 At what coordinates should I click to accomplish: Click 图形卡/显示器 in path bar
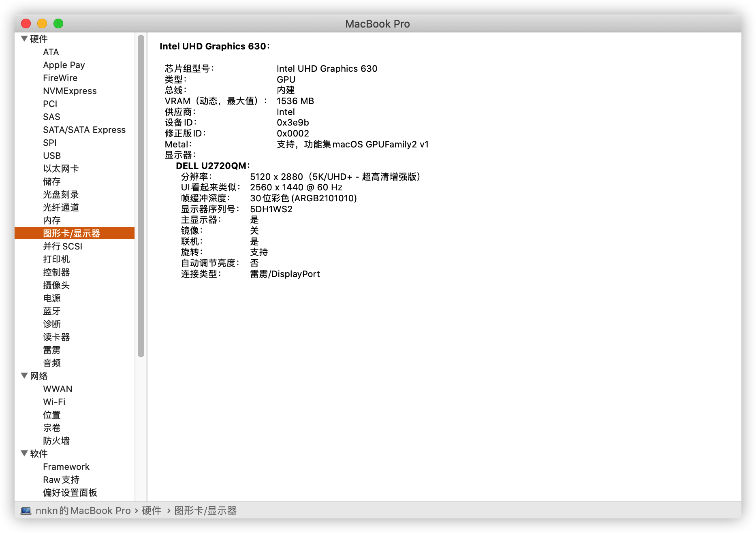[205, 511]
